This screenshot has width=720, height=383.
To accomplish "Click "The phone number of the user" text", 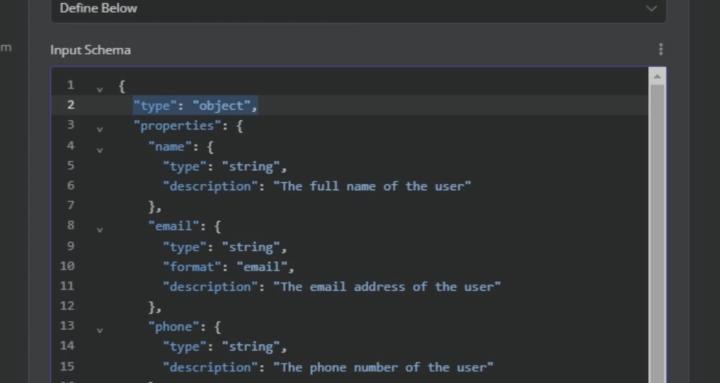I will [x=383, y=367].
